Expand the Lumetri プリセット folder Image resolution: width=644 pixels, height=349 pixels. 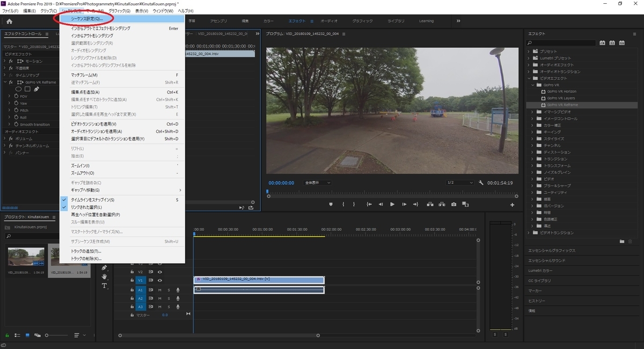point(529,58)
